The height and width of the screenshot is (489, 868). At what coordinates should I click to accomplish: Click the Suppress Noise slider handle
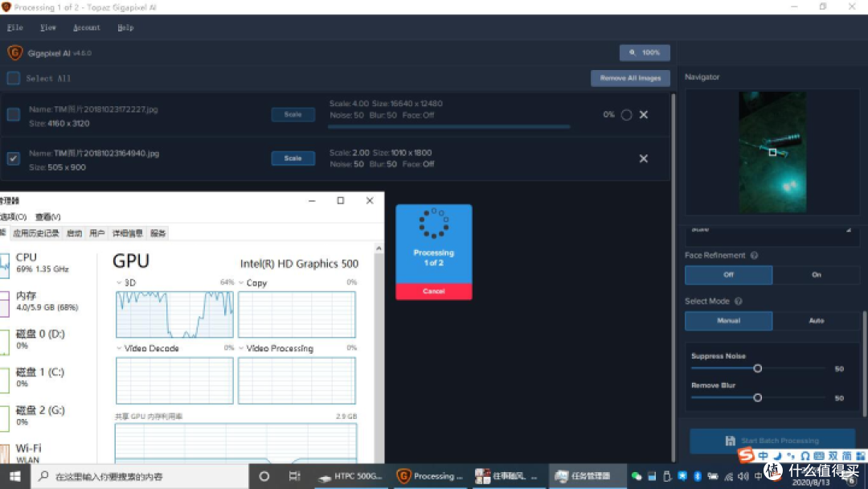tap(757, 368)
